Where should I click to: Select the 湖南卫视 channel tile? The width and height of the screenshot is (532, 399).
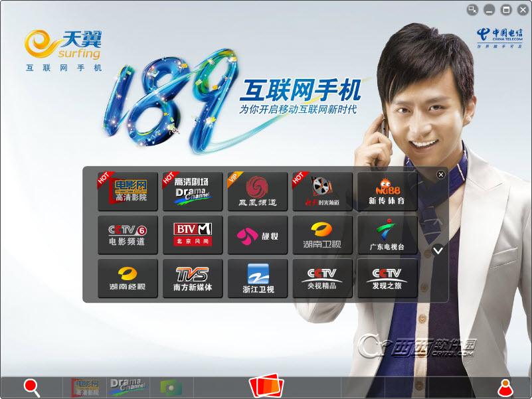pyautogui.click(x=322, y=235)
